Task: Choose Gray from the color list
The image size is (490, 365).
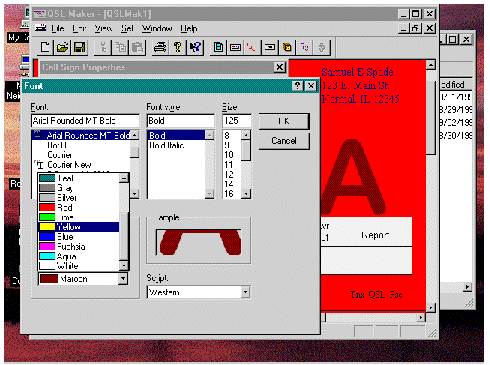Action: coord(79,188)
